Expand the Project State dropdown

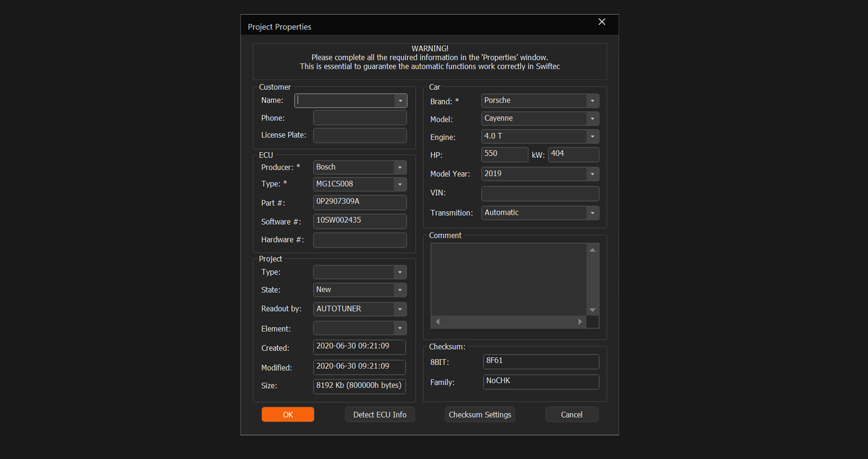point(400,290)
